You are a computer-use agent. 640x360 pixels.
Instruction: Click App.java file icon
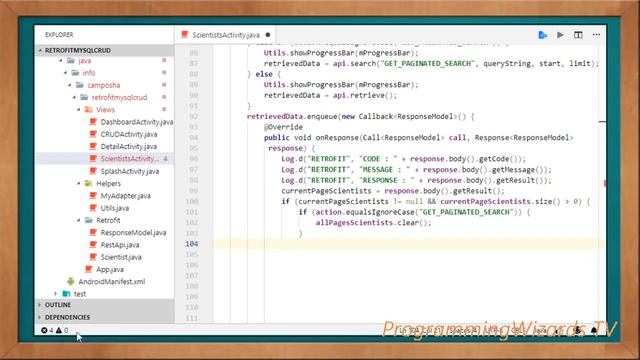89,269
